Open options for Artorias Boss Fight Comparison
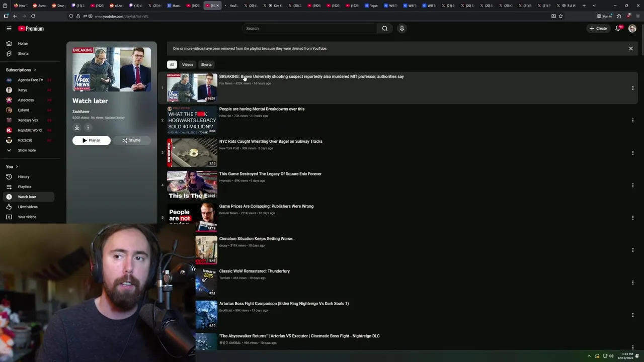The width and height of the screenshot is (644, 362). (x=632, y=315)
